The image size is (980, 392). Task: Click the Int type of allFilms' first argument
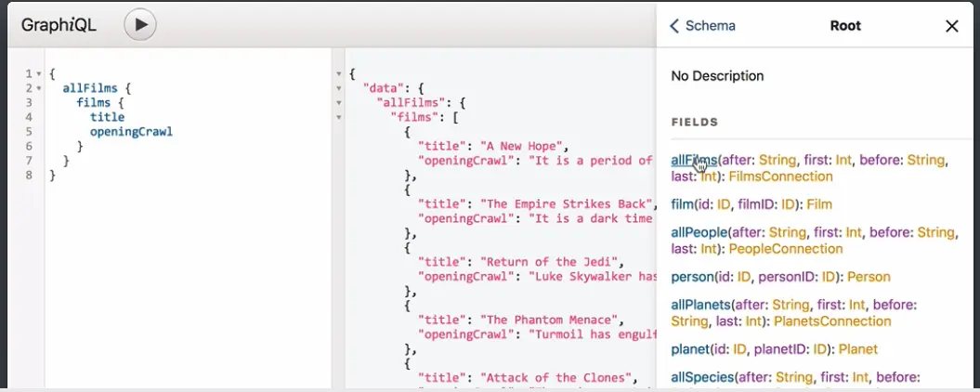coord(843,160)
